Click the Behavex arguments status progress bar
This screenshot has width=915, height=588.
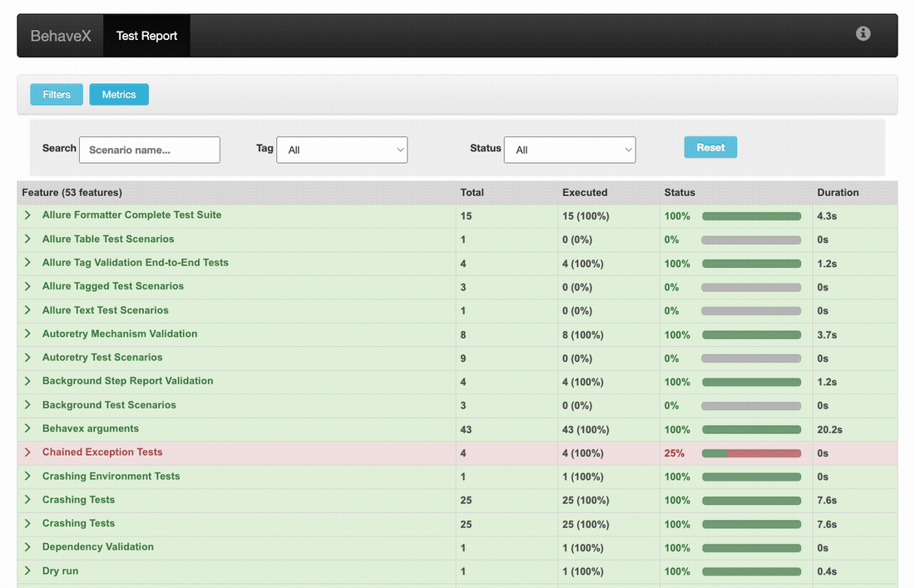[x=752, y=429]
